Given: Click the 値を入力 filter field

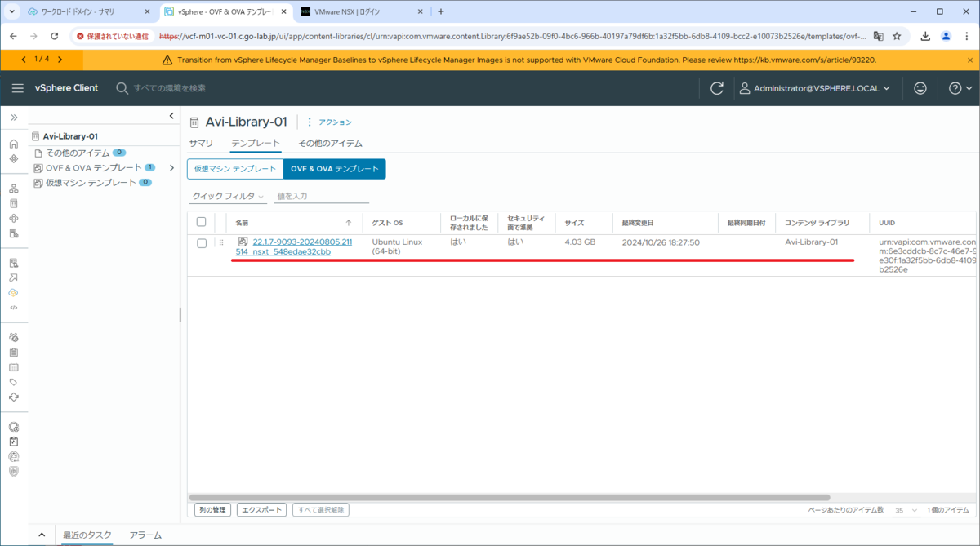Looking at the screenshot, I should click(322, 196).
